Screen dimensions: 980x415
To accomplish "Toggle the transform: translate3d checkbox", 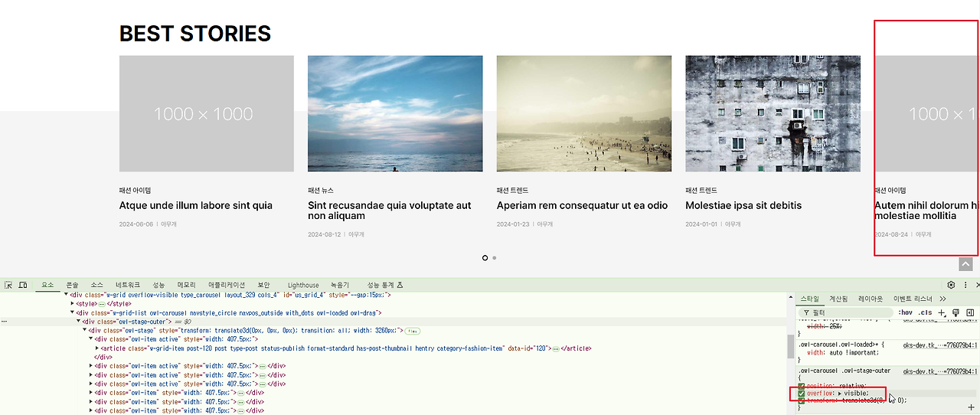I will [x=802, y=400].
